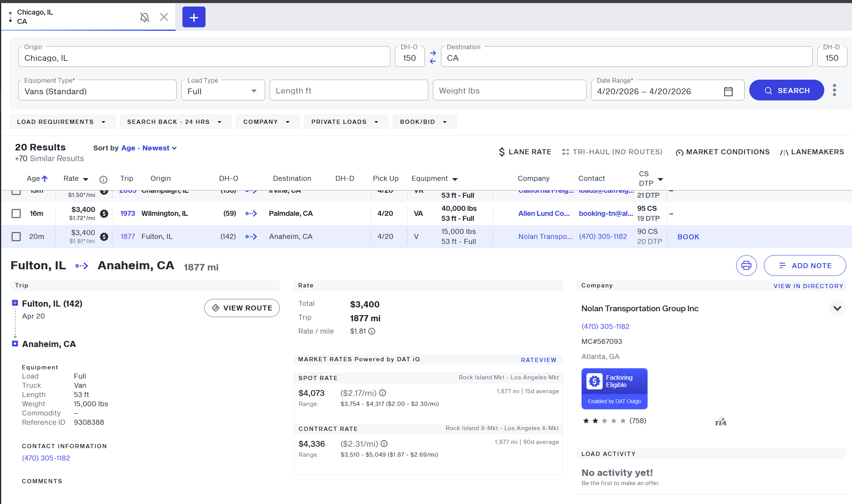Open the Lanemakers view
The width and height of the screenshot is (852, 504).
pyautogui.click(x=812, y=152)
